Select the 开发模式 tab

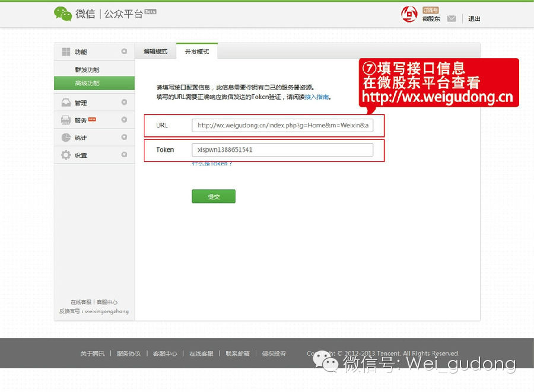(197, 52)
